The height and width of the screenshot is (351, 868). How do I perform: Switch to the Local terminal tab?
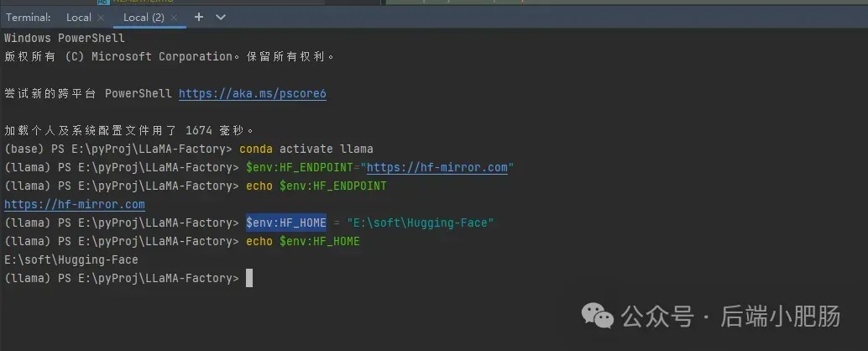78,17
